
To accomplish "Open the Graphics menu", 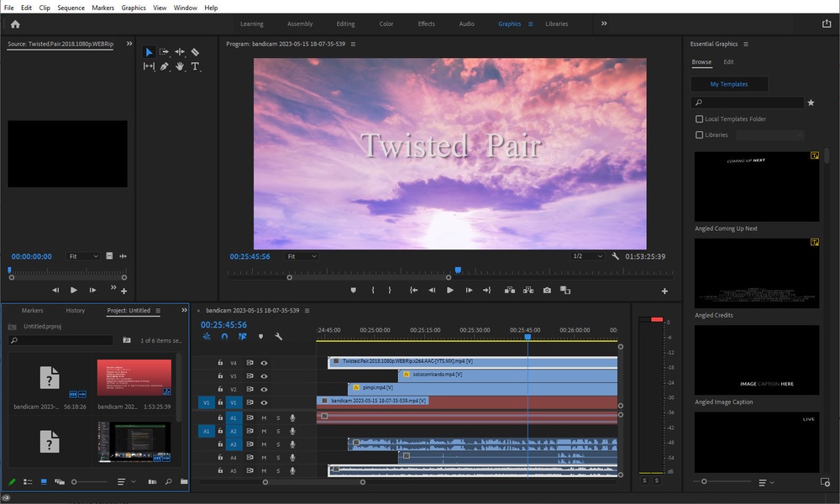I will [134, 8].
